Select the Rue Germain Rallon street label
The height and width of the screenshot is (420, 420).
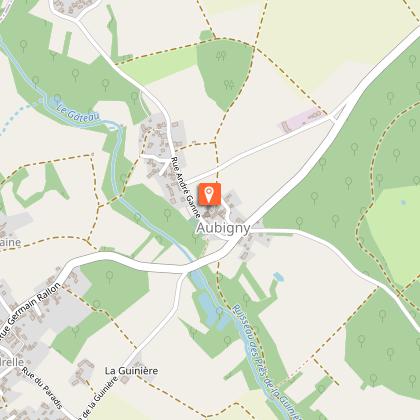tap(30, 311)
